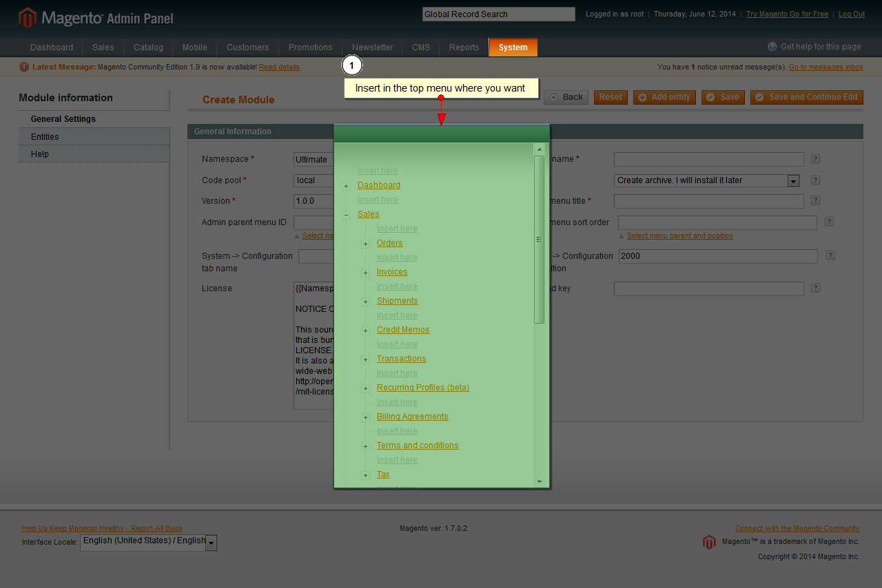Expand the Invoices tree node

(366, 273)
